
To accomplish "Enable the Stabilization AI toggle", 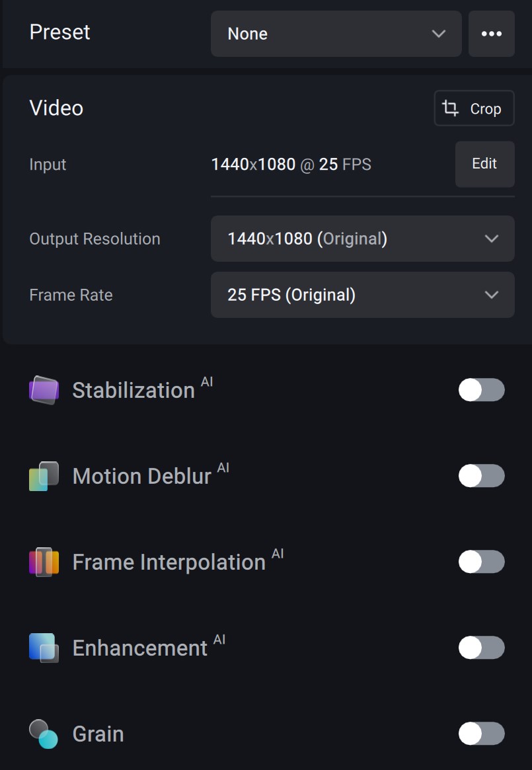I will (x=481, y=390).
